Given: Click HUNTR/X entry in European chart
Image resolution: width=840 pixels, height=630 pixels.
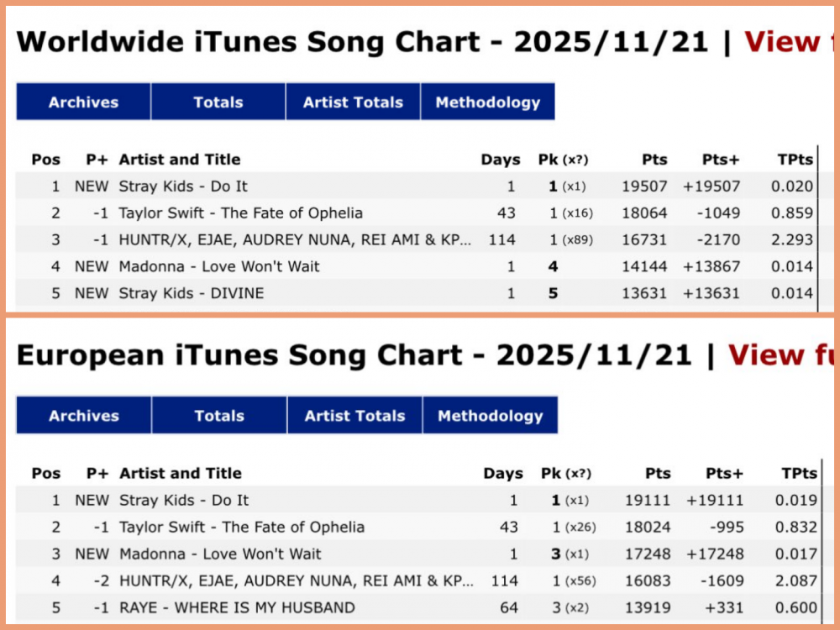Looking at the screenshot, I should (297, 580).
